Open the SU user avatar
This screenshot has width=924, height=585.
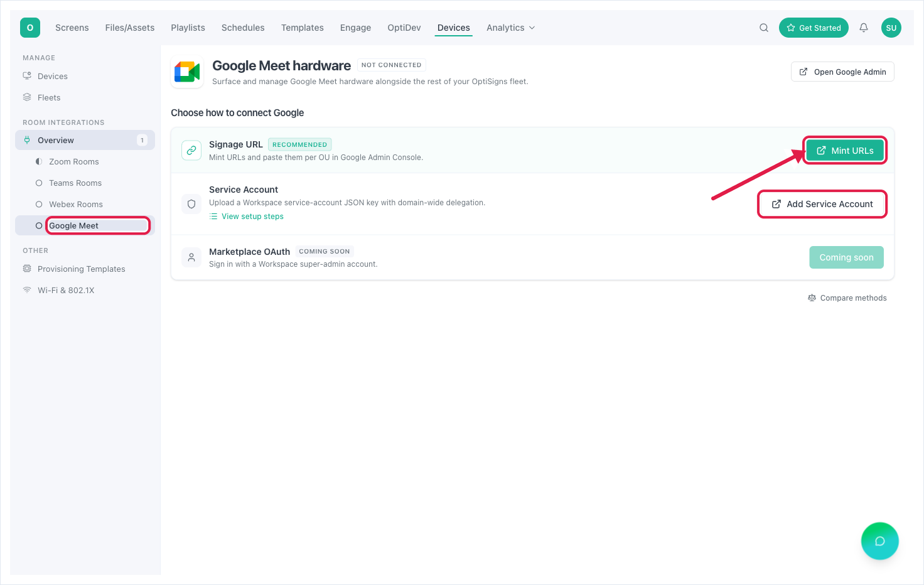click(x=891, y=28)
